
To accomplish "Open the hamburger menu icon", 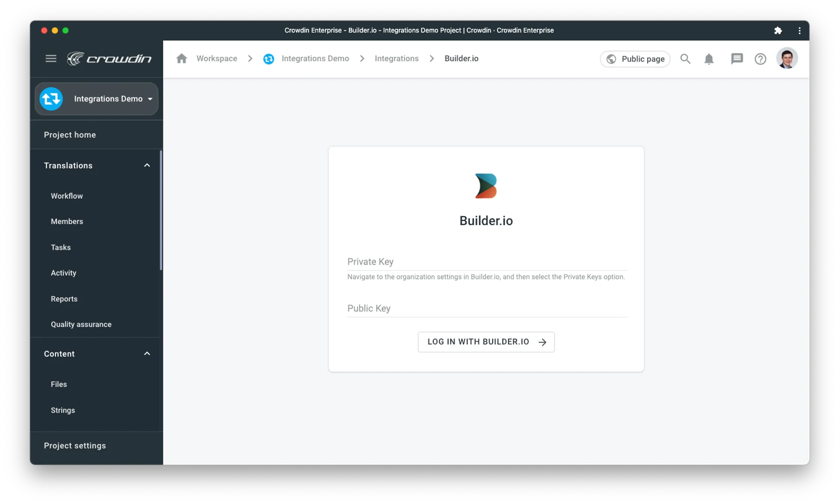I will 51,59.
